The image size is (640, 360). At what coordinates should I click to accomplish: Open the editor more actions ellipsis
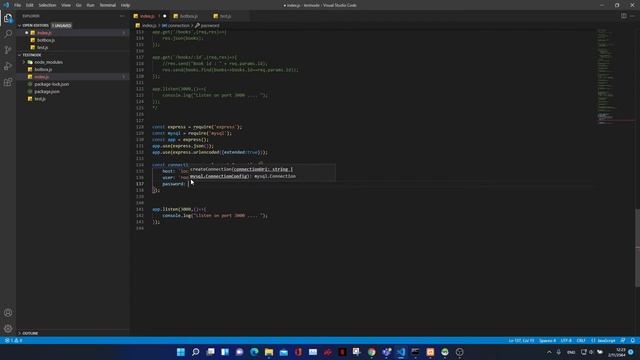[632, 16]
